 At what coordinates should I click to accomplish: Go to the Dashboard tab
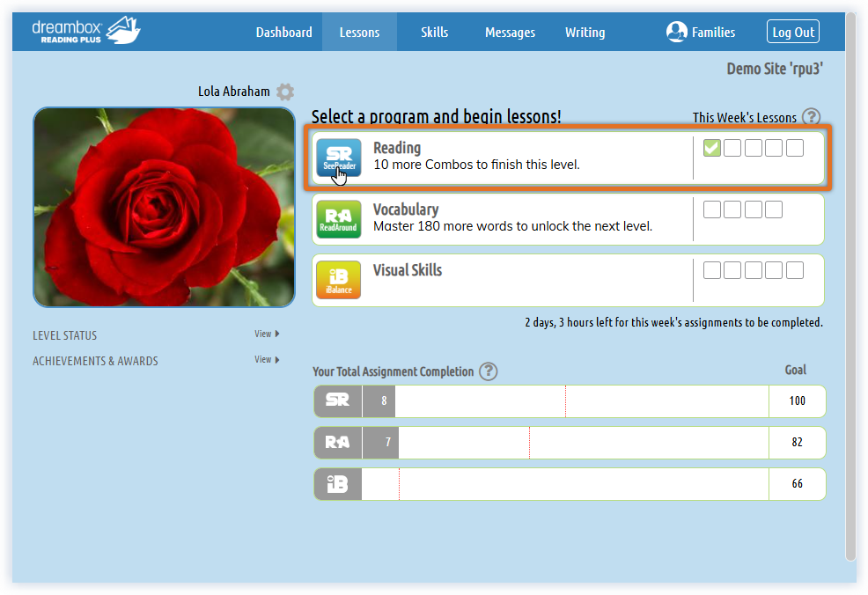click(x=284, y=32)
